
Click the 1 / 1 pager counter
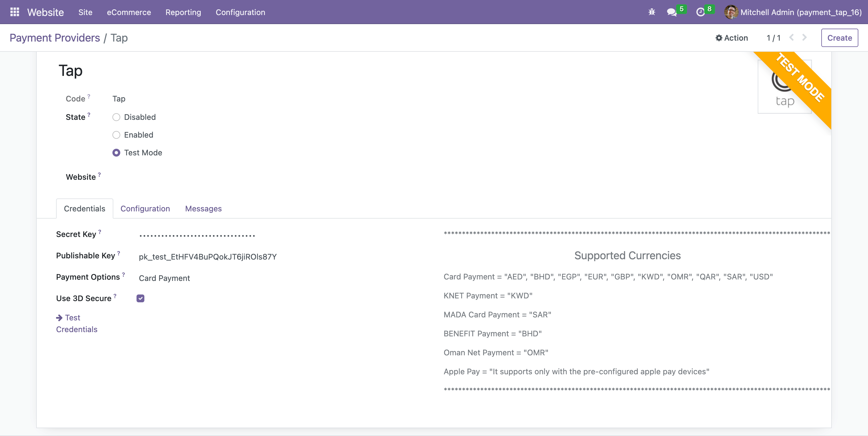774,38
